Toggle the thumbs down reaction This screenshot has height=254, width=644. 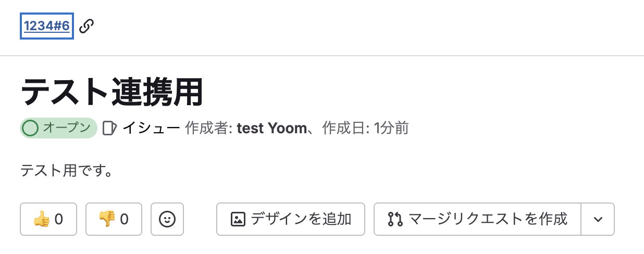pos(114,219)
